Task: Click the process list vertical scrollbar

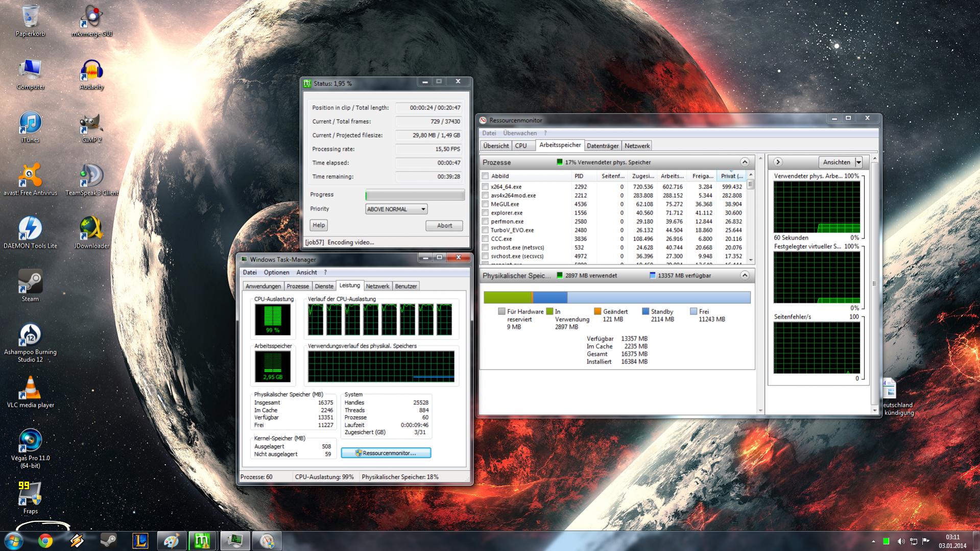Action: click(x=751, y=219)
